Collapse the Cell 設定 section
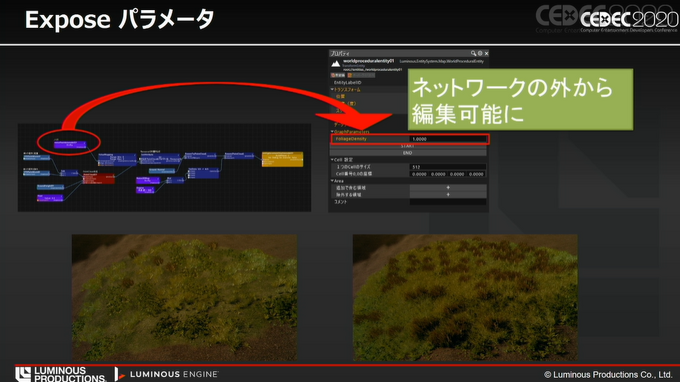This screenshot has width=680, height=382. pos(332,160)
